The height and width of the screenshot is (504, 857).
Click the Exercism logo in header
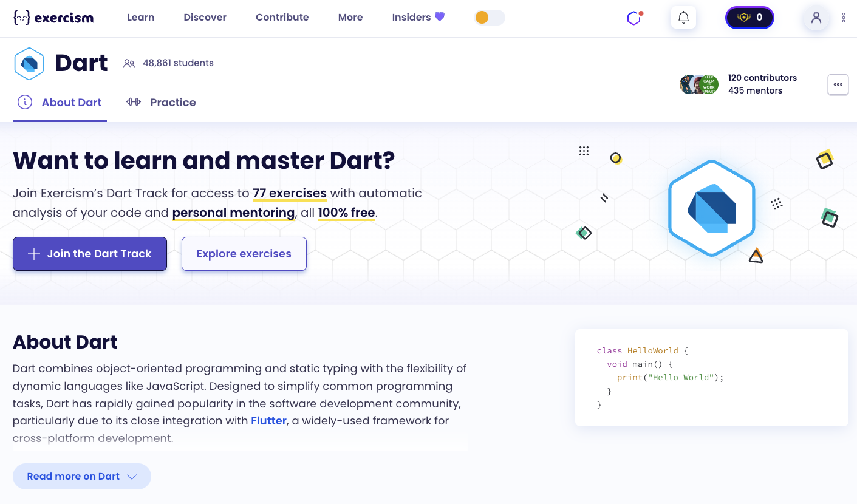(x=53, y=18)
